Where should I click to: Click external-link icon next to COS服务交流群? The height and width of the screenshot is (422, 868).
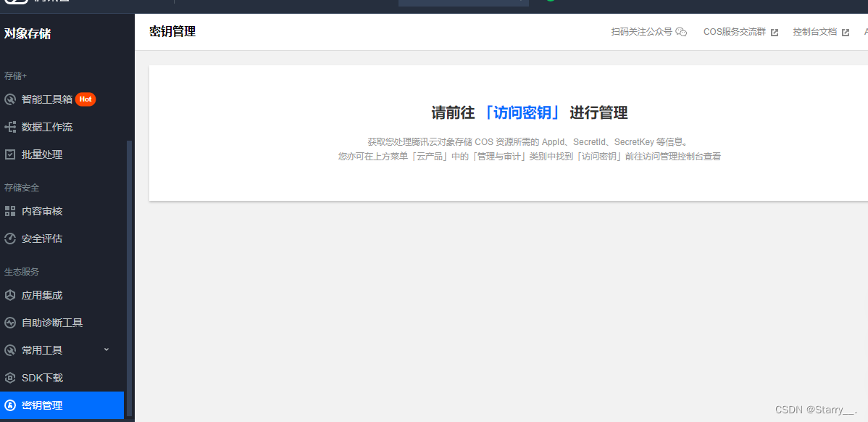[x=775, y=33]
